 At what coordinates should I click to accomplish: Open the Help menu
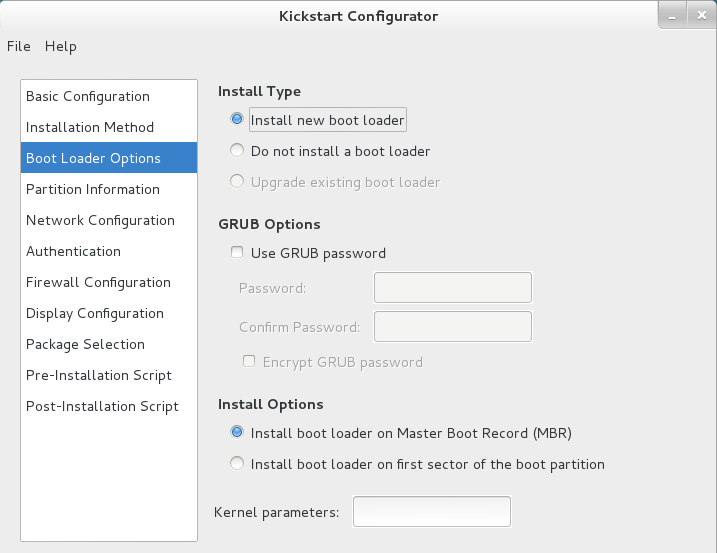click(x=61, y=46)
